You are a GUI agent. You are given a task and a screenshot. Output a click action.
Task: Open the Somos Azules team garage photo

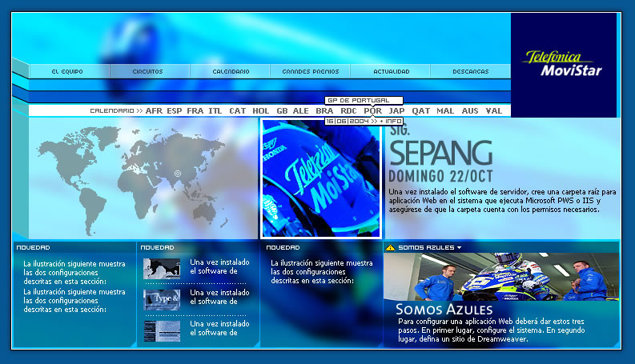(501, 277)
